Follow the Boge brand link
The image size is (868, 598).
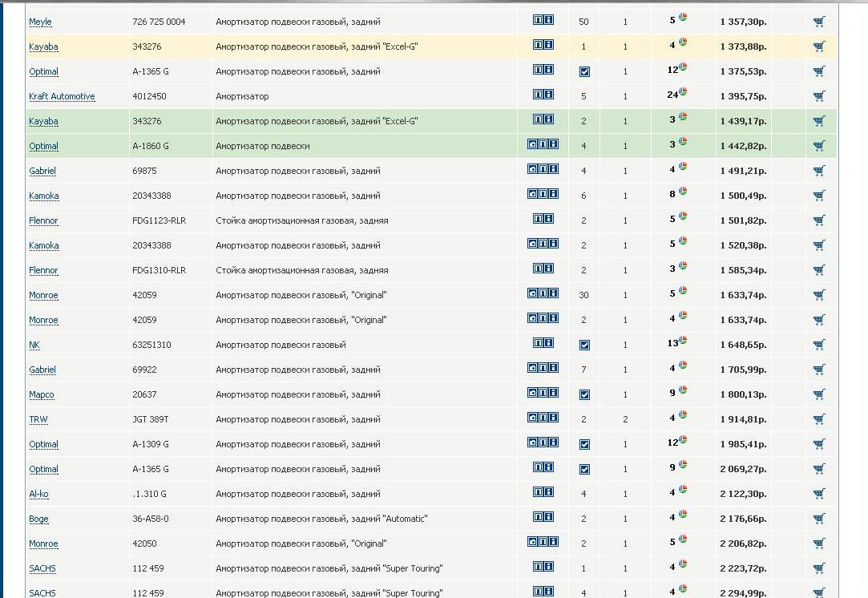click(38, 519)
